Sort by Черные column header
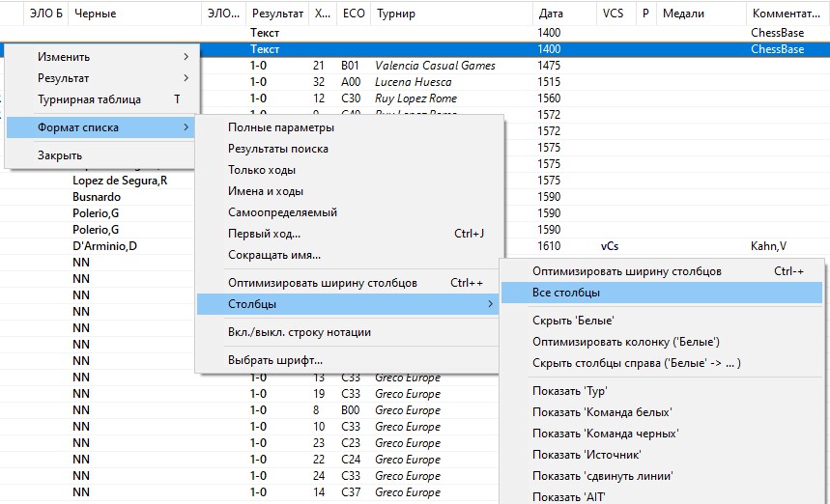 (135, 14)
